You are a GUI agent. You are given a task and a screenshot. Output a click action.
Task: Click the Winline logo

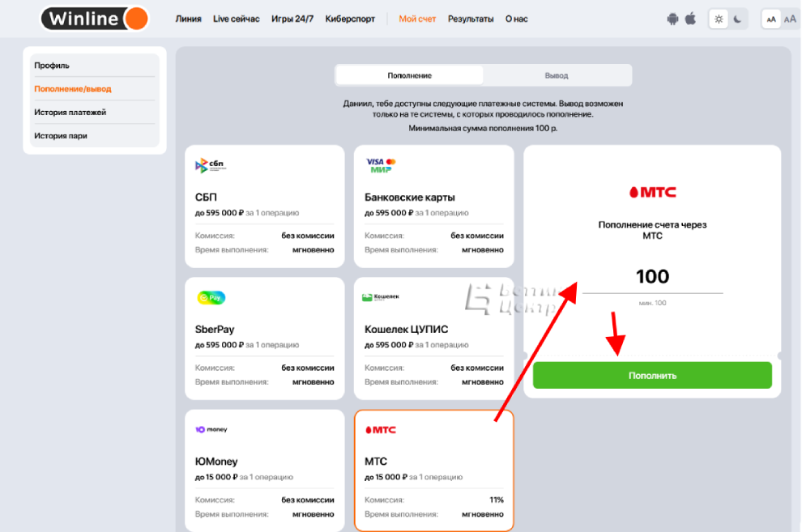(95, 19)
